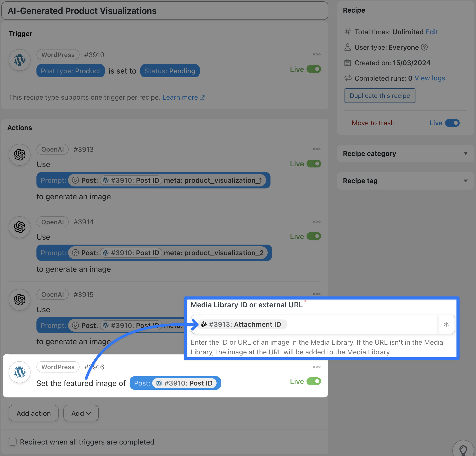
Task: Open the Add dropdown button
Action: tap(81, 413)
